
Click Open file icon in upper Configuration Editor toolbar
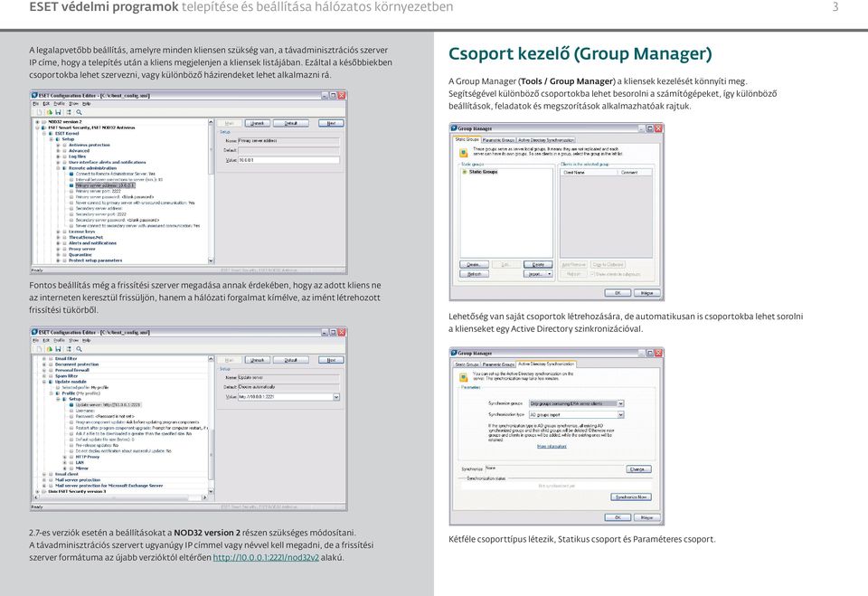coord(49,112)
